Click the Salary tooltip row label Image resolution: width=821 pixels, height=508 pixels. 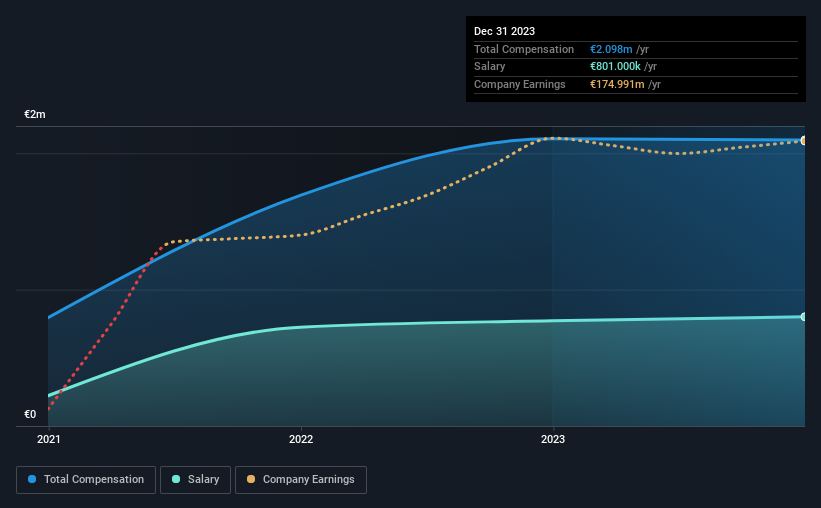pyautogui.click(x=490, y=67)
